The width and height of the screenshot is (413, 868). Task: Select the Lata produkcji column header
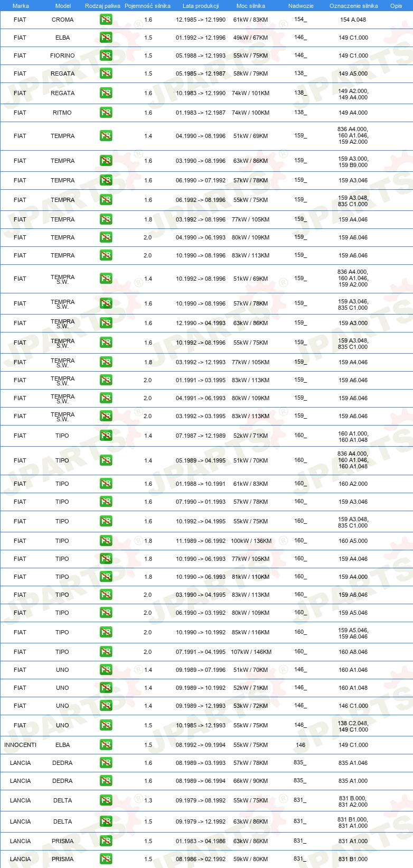pyautogui.click(x=201, y=6)
